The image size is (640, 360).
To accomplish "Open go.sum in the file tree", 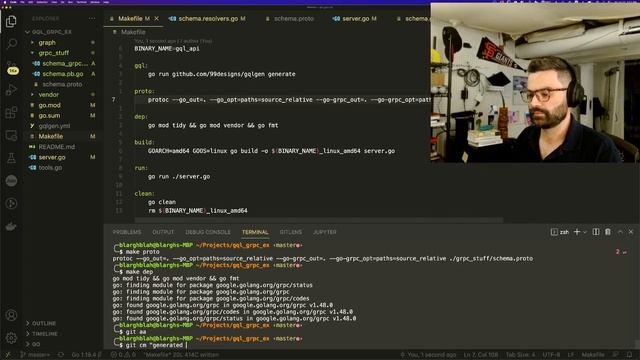I will 49,116.
